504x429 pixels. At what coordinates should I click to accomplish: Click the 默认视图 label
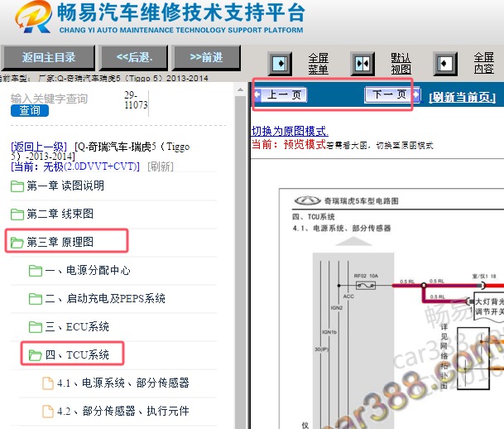[x=401, y=64]
